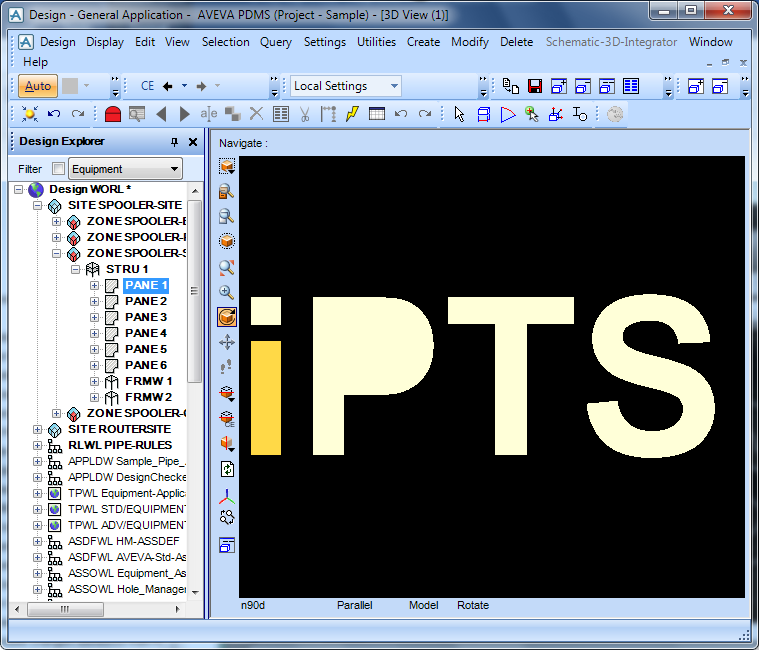Click the first redo arrow icon
The height and width of the screenshot is (650, 759).
click(x=77, y=114)
